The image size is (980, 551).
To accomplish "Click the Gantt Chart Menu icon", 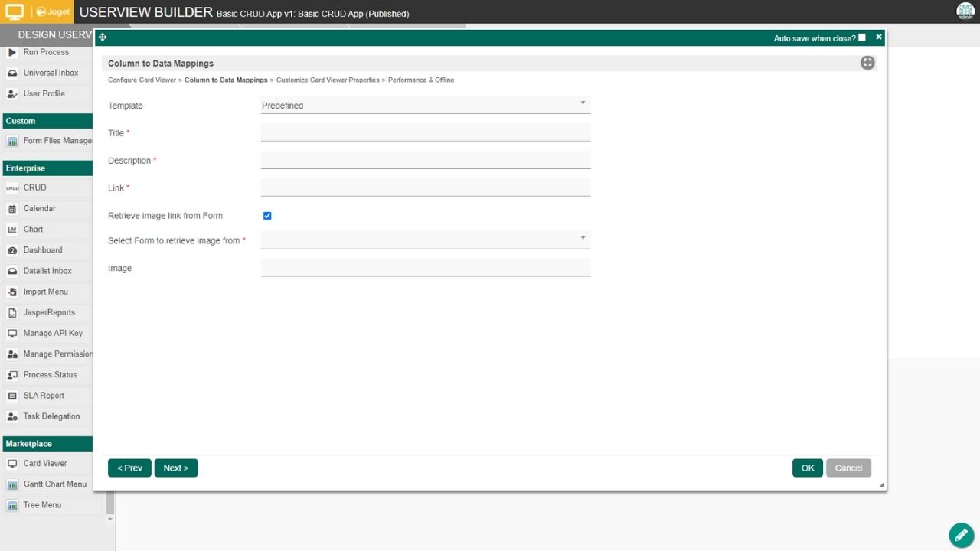I will coord(12,484).
